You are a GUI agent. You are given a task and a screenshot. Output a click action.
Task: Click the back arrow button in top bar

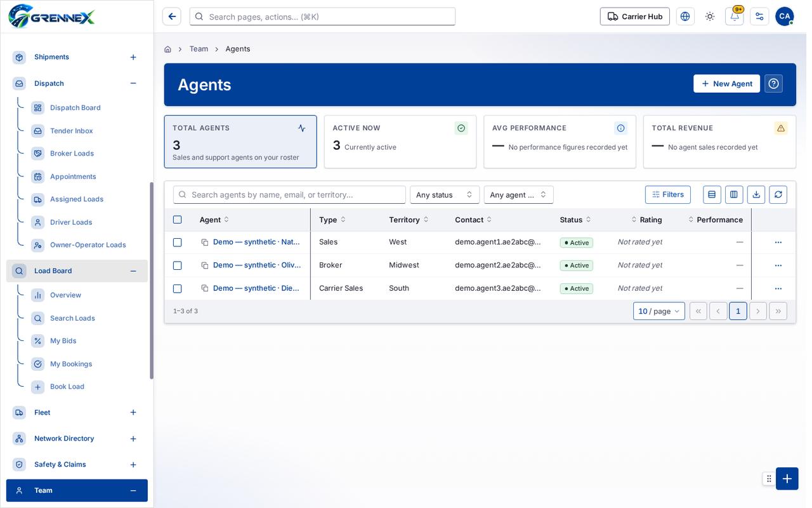(172, 17)
